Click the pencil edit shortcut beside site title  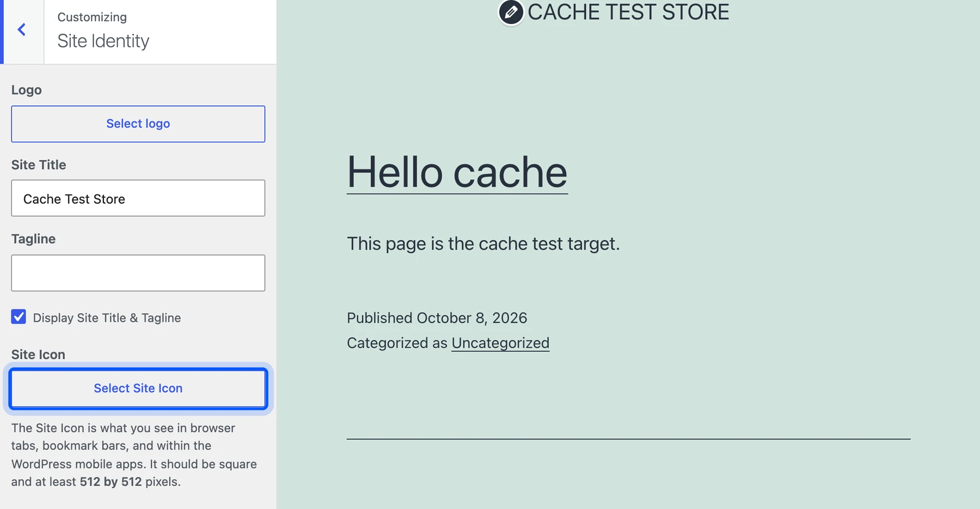coord(511,12)
